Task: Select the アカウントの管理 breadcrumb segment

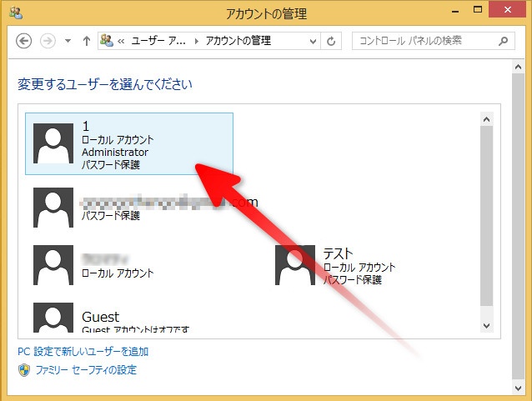Action: [x=238, y=41]
